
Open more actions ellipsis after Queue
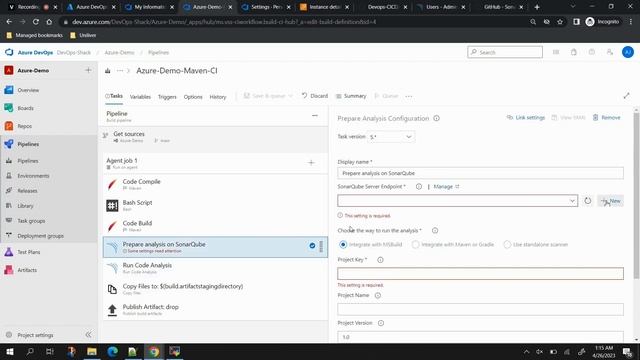click(409, 96)
